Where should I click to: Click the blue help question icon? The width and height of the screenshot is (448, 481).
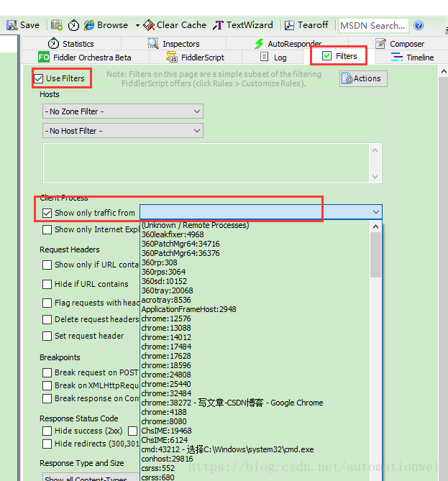coord(419,25)
